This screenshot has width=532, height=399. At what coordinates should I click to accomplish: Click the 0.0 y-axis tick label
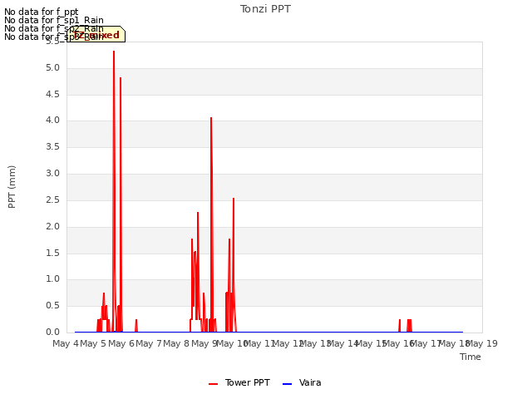click(x=52, y=332)
